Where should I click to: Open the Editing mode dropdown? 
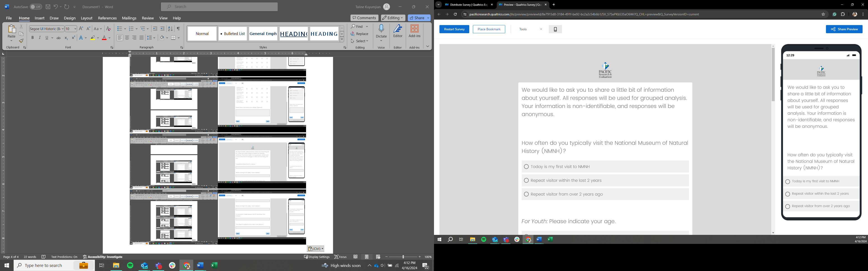pyautogui.click(x=393, y=18)
